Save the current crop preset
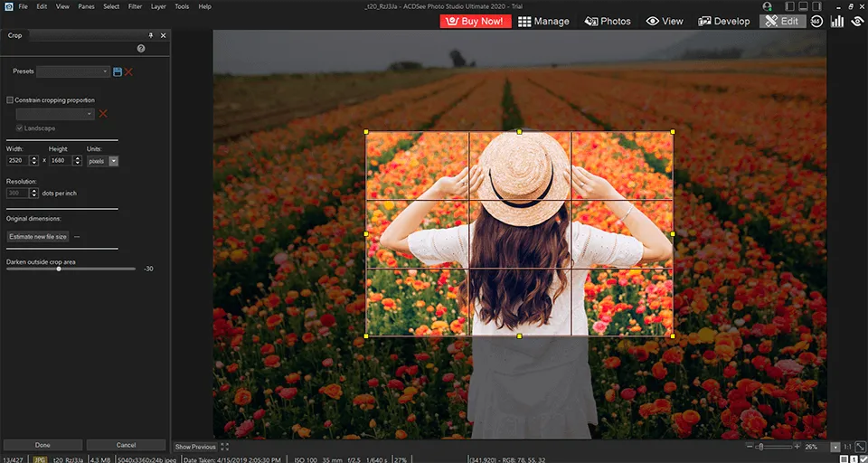The height and width of the screenshot is (463, 868). [x=118, y=71]
